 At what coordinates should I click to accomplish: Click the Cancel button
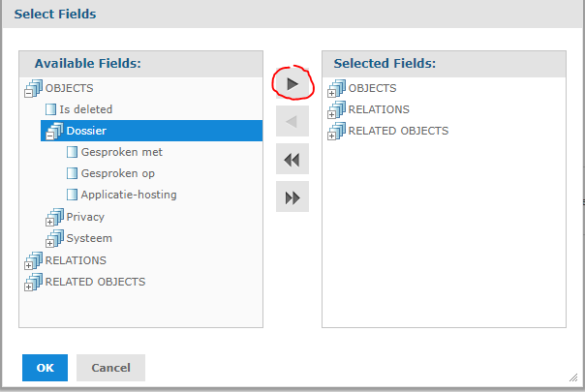[110, 368]
